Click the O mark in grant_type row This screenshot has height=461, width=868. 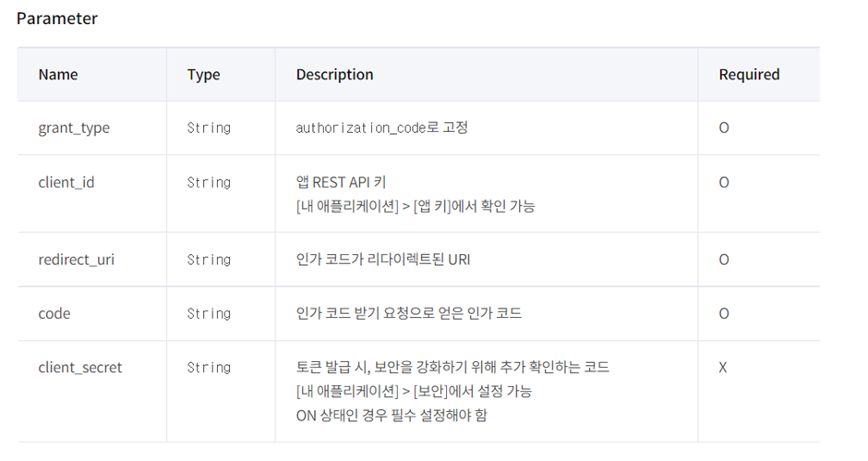724,128
